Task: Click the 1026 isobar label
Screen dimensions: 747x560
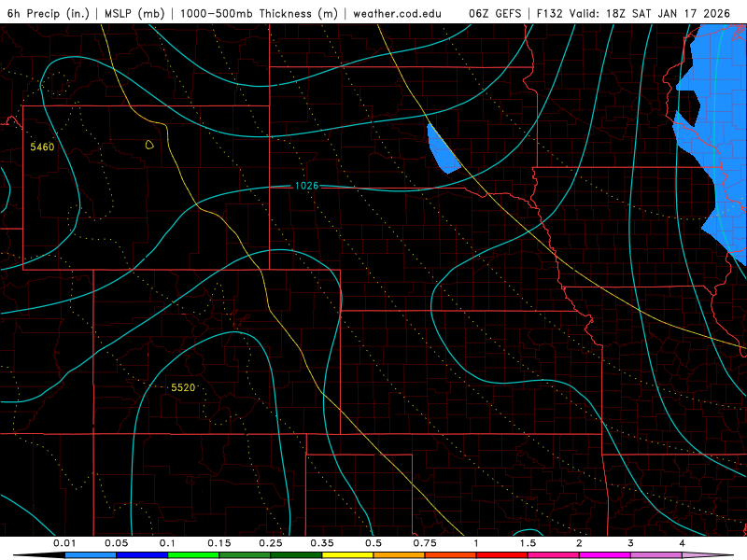Action: (x=306, y=186)
